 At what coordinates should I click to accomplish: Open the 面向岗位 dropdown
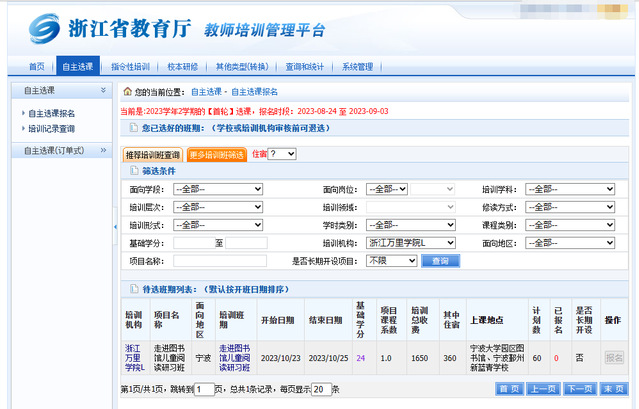tap(387, 189)
